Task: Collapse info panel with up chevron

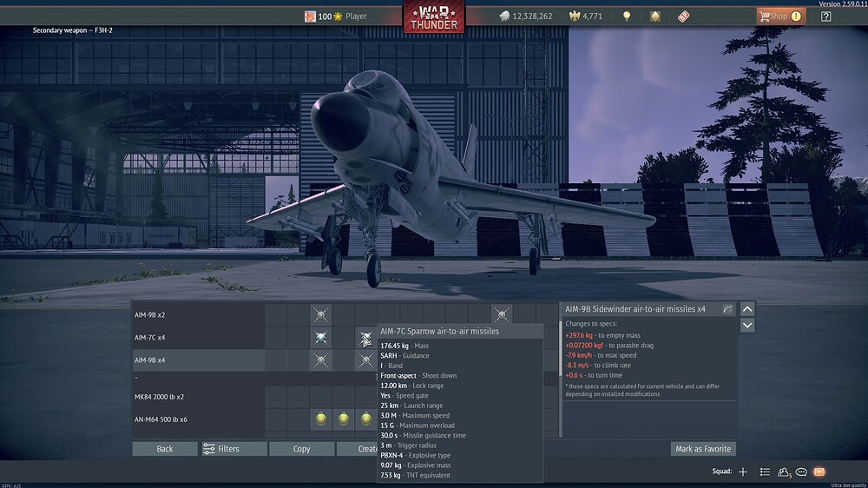Action: click(x=747, y=309)
